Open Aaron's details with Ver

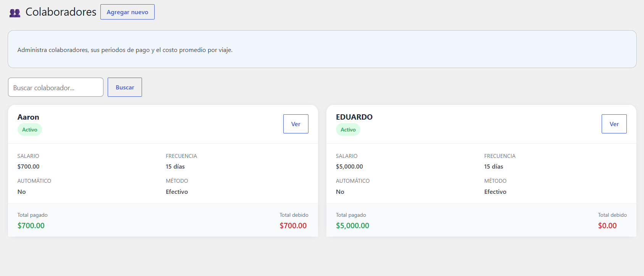296,124
